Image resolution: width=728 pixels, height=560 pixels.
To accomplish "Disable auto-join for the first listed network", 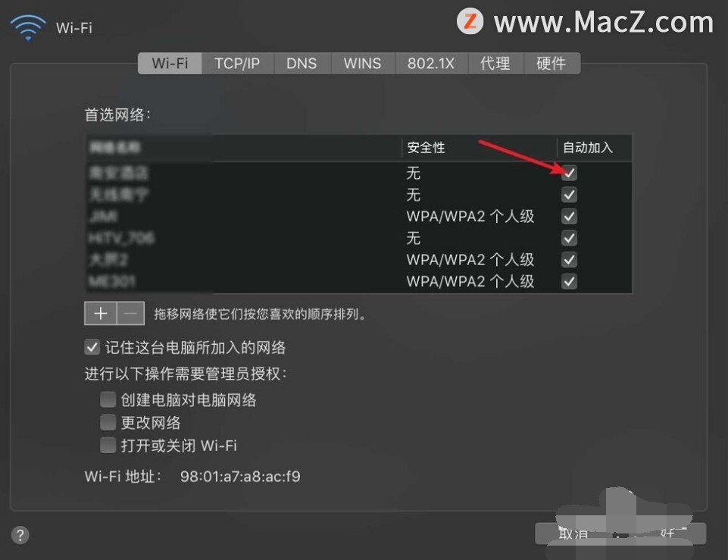I will 569,173.
